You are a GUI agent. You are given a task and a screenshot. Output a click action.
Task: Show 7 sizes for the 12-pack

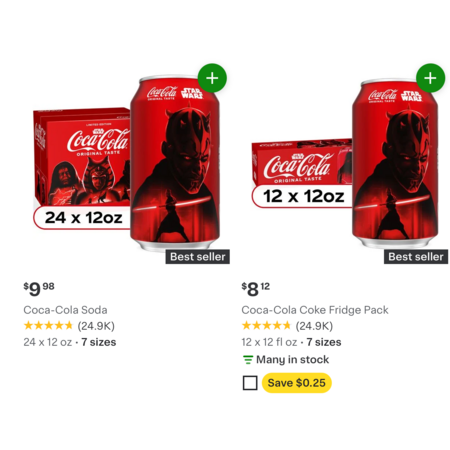click(324, 342)
